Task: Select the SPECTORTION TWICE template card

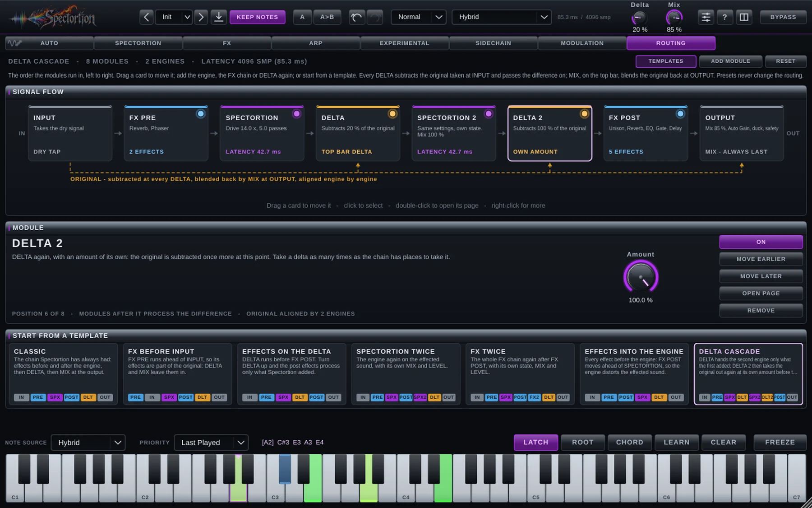Action: click(x=406, y=374)
